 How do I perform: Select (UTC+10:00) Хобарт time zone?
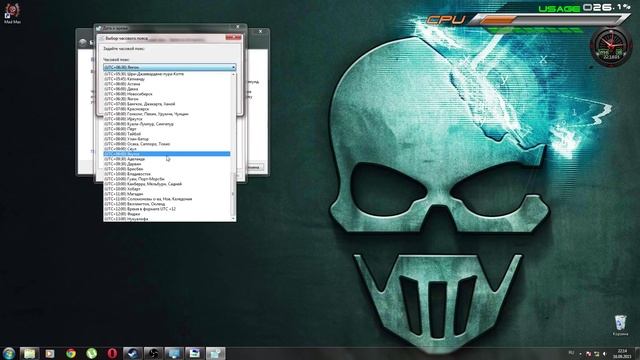167,189
